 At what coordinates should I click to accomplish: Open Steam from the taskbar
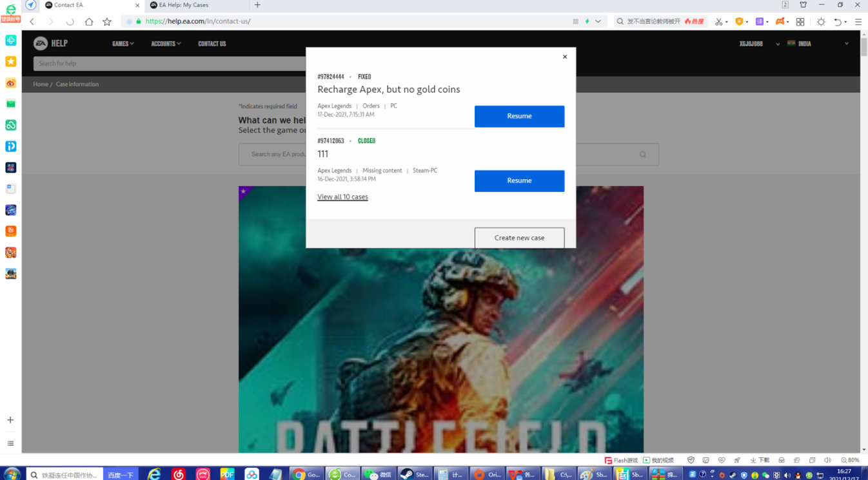(x=414, y=474)
